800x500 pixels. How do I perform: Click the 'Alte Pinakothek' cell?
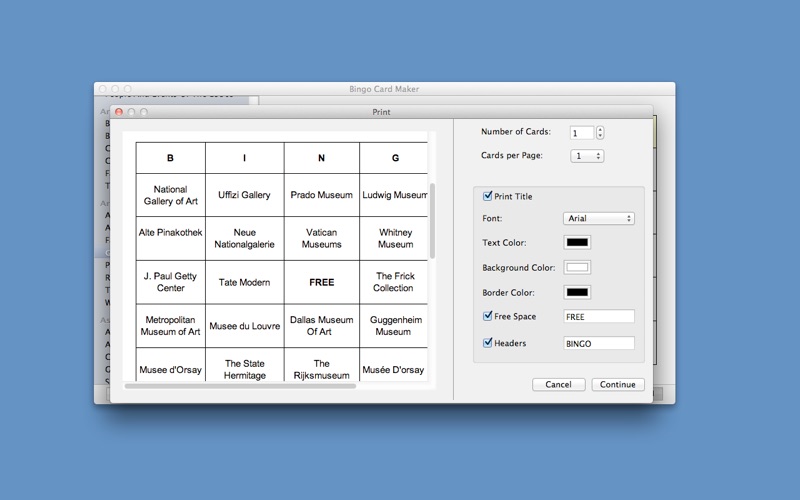pyautogui.click(x=171, y=238)
